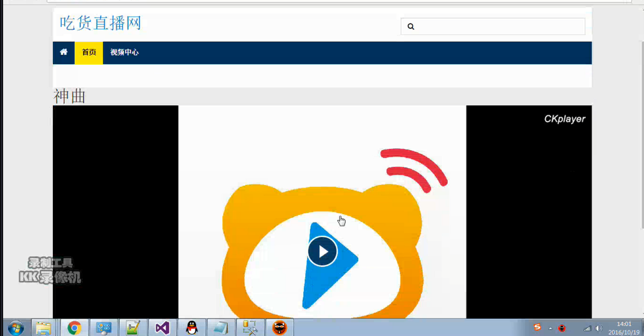This screenshot has width=644, height=336.
Task: Click the red tray icon beside the arrow
Action: pos(562,328)
